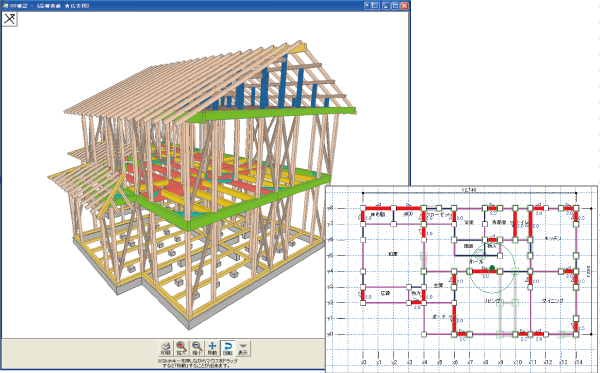Click the キッチン room label
The image size is (600, 373).
point(553,238)
